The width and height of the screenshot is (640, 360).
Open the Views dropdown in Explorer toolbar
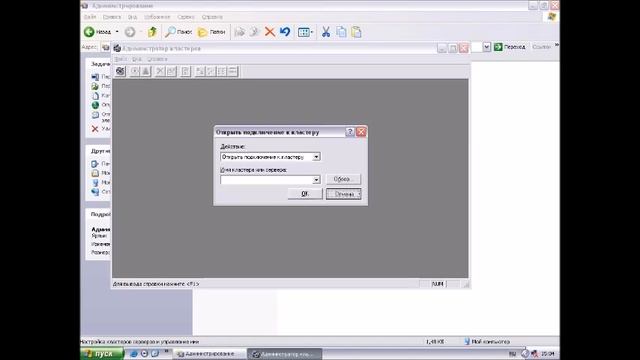click(x=305, y=32)
